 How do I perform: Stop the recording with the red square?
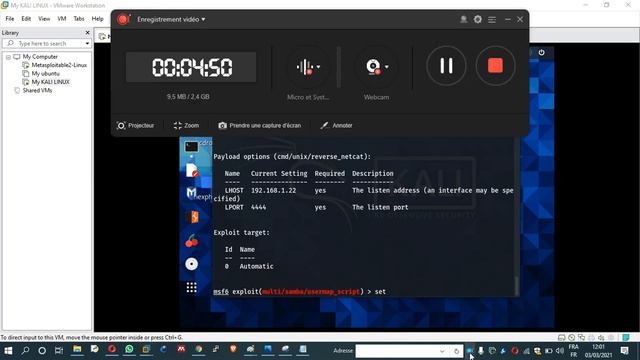[495, 66]
